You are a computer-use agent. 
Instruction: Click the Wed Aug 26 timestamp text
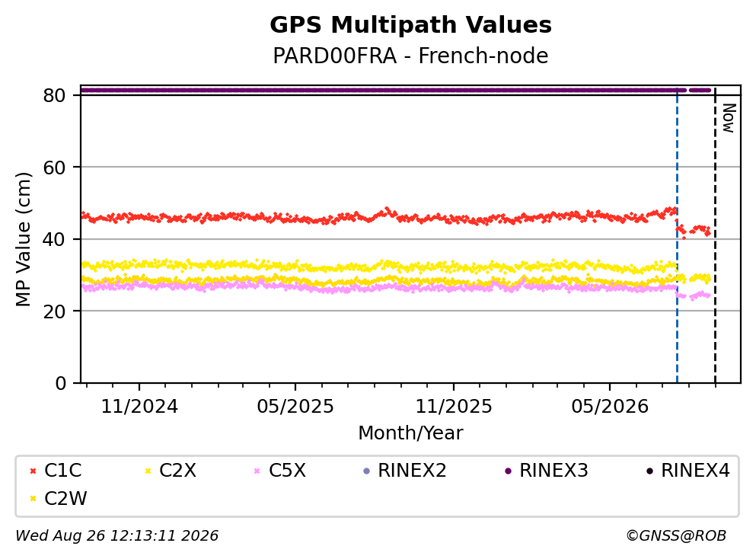[x=116, y=536]
